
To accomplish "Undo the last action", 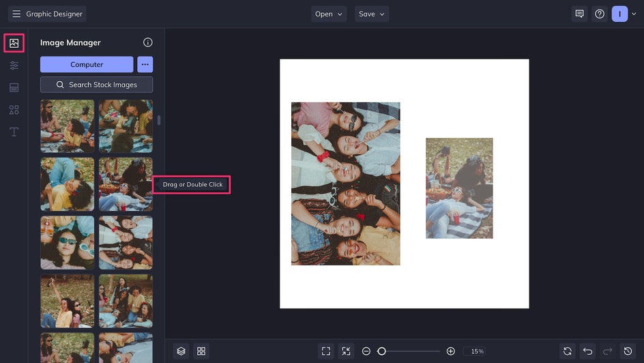I will (x=588, y=351).
